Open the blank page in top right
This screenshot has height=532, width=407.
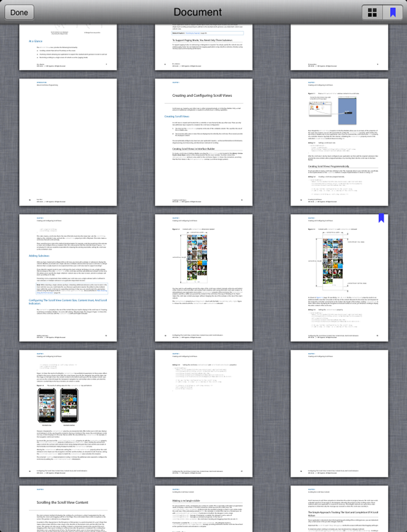click(x=339, y=47)
